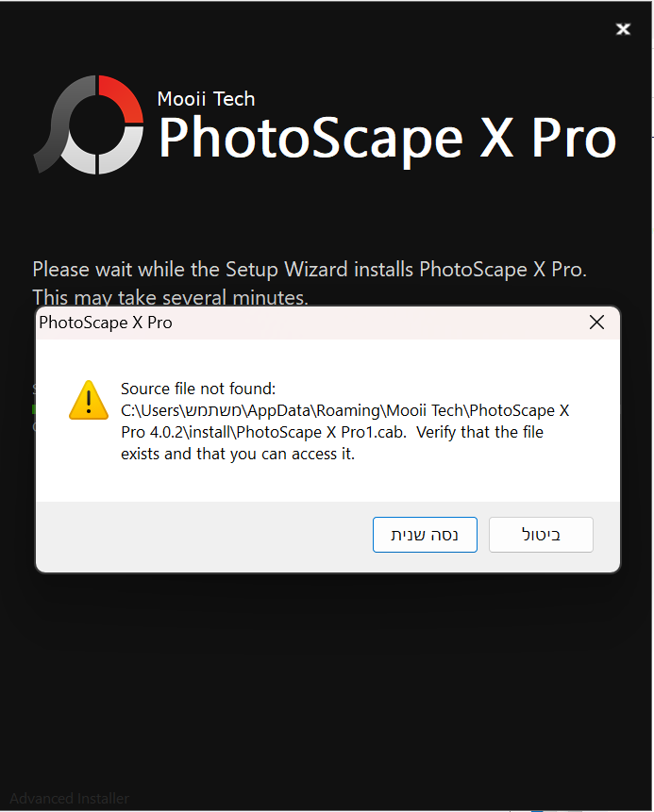Click the dialog title PhotoScape X Pro
Screen dimensions: 654x812
point(105,323)
